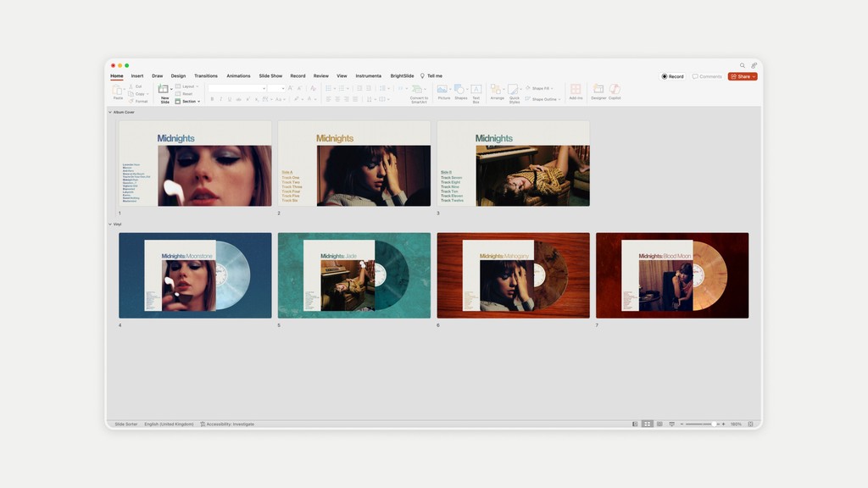Viewport: 868px width, 488px height.
Task: Open the Add-ins gallery
Action: (576, 89)
